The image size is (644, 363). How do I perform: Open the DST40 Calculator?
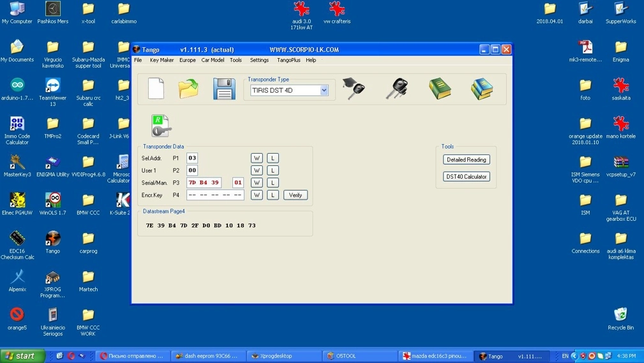tap(466, 177)
